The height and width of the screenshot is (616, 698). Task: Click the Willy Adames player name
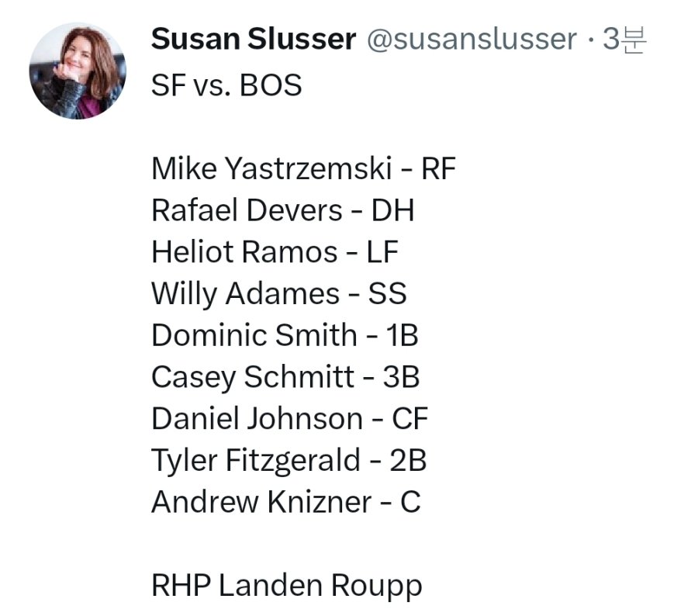coord(245,294)
